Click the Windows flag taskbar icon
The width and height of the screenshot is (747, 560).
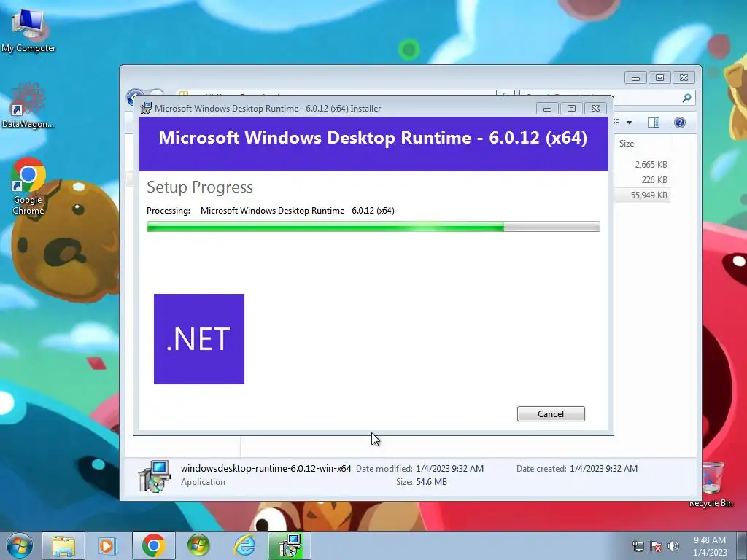(198, 545)
